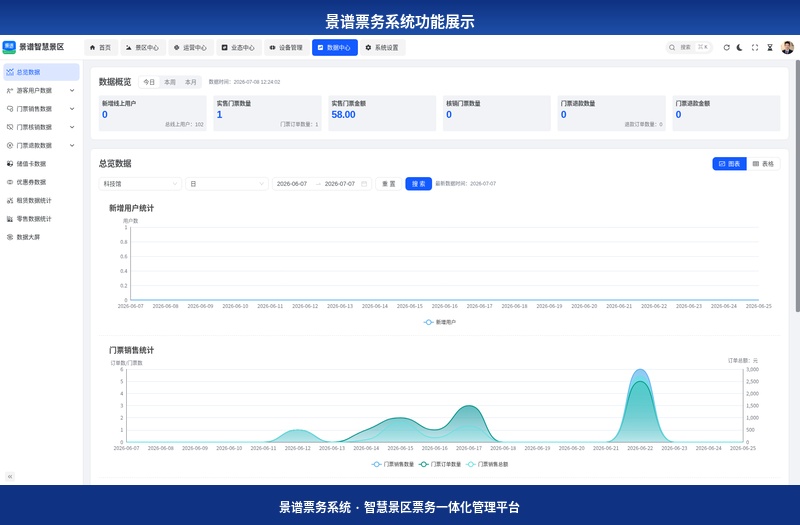Click start date 2026-06-07 field
Image resolution: width=800 pixels, height=525 pixels.
(x=292, y=184)
